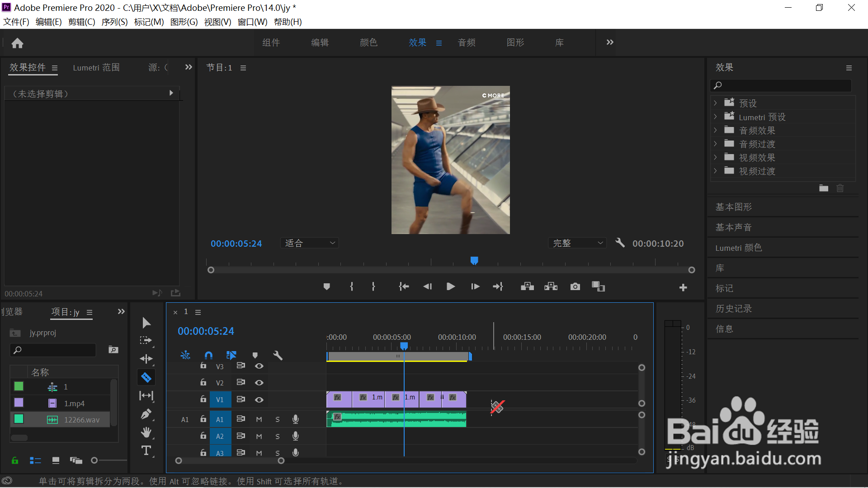Open the 序列(S) menu
Screen dimensions: 868x488
pyautogui.click(x=114, y=22)
